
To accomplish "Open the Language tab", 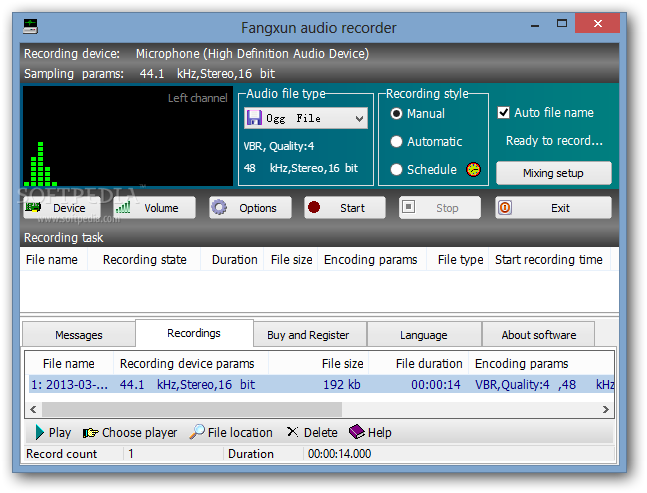I will (x=423, y=335).
